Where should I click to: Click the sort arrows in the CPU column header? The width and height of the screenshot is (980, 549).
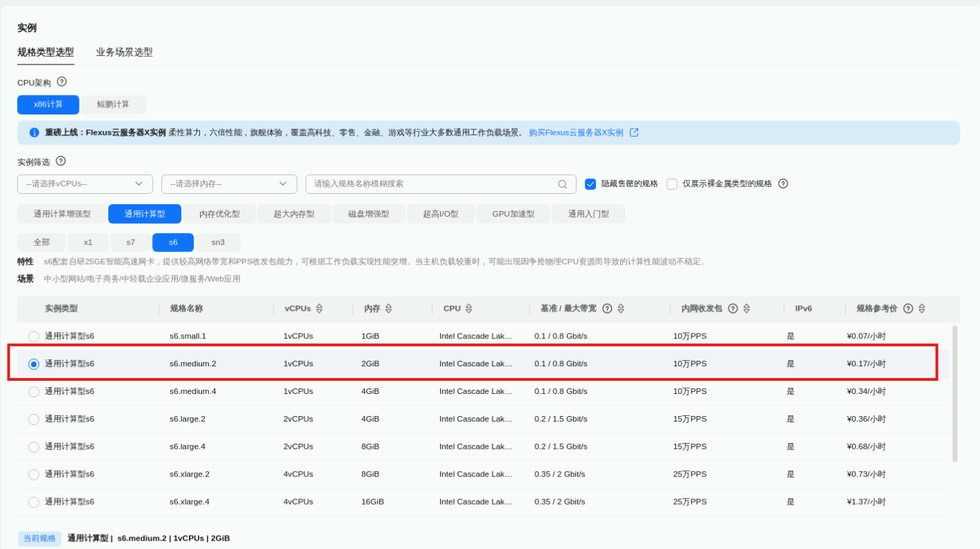tap(469, 309)
